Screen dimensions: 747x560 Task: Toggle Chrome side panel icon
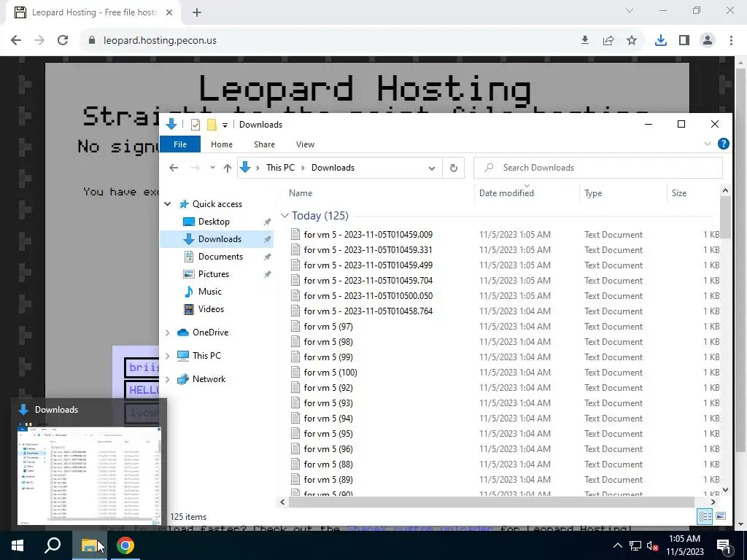coord(684,41)
